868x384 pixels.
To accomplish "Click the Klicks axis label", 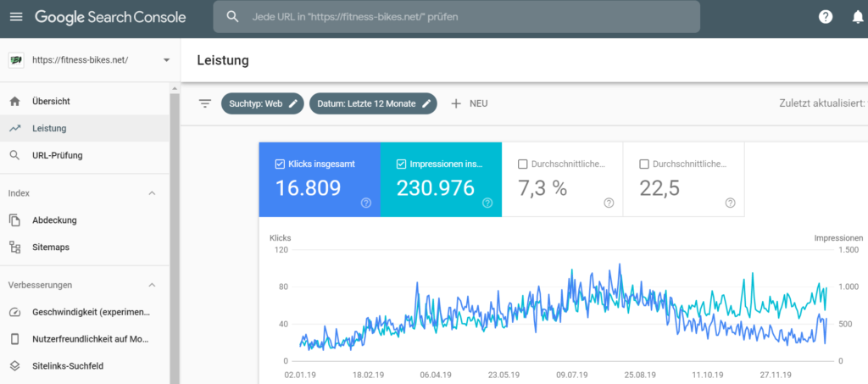I will [x=280, y=238].
